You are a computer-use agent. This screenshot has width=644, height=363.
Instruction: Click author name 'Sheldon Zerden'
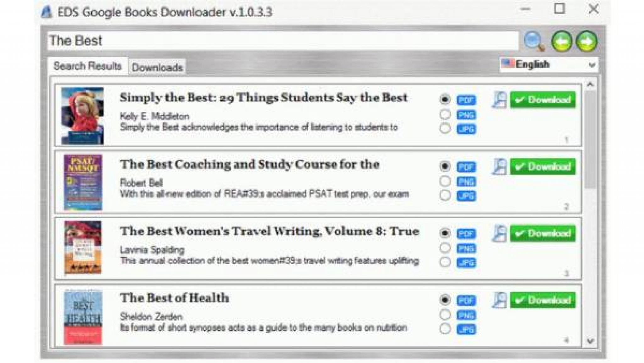[151, 317]
